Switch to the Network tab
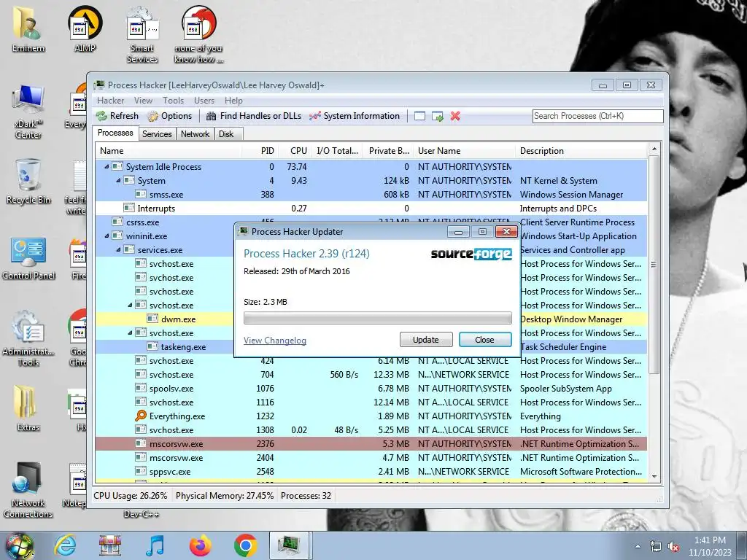Screen dimensions: 747x560 click(x=195, y=134)
